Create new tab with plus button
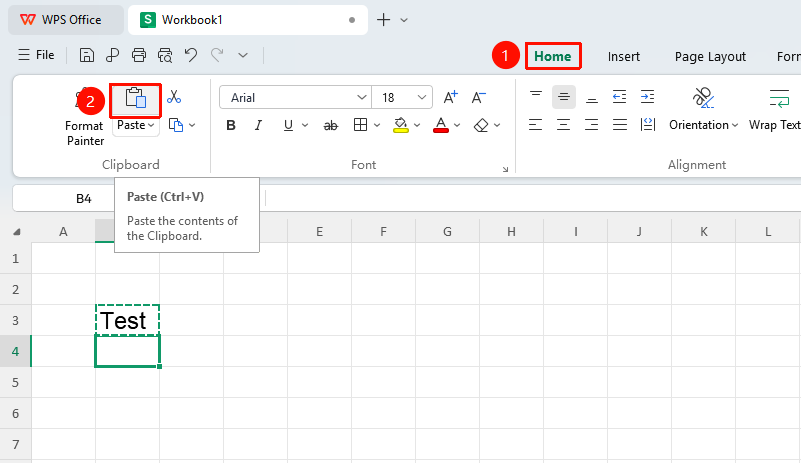 [383, 20]
